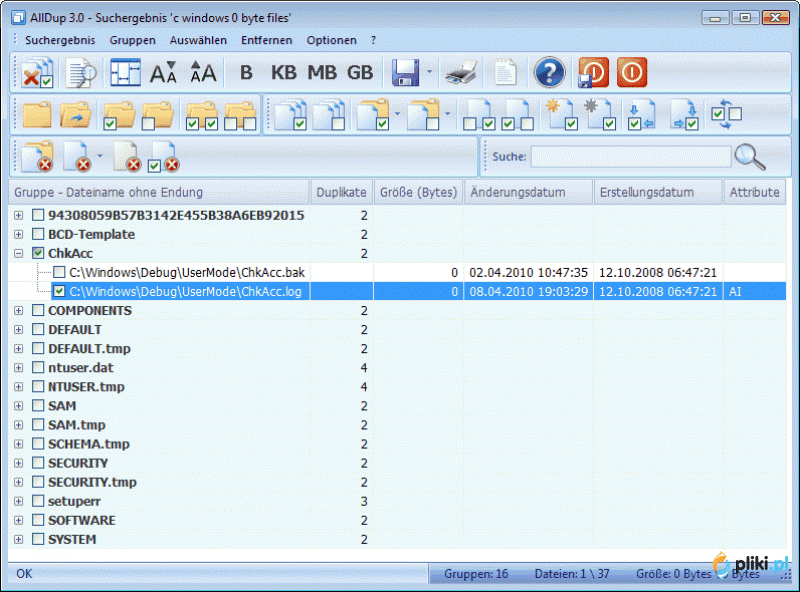Check the SYSTEM group checkbox

coord(38,539)
